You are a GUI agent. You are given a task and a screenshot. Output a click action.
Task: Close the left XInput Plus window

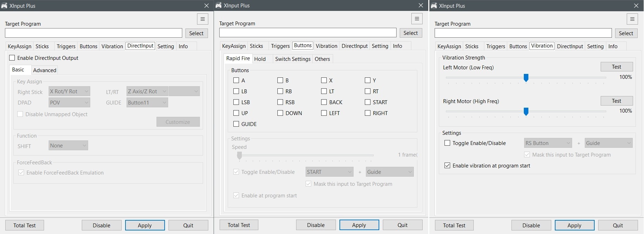(x=207, y=6)
